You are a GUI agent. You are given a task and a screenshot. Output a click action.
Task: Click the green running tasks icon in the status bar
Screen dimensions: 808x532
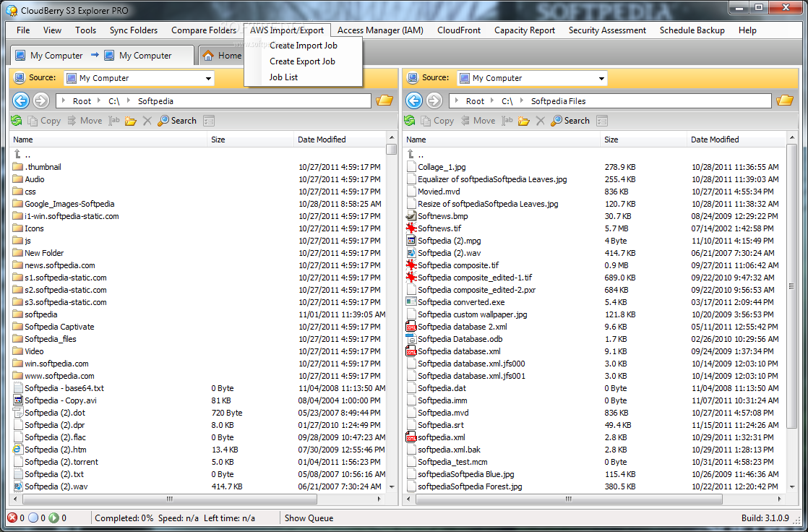click(x=53, y=518)
